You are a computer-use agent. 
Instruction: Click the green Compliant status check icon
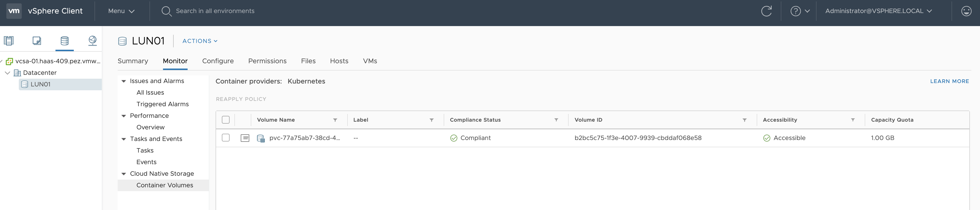454,138
